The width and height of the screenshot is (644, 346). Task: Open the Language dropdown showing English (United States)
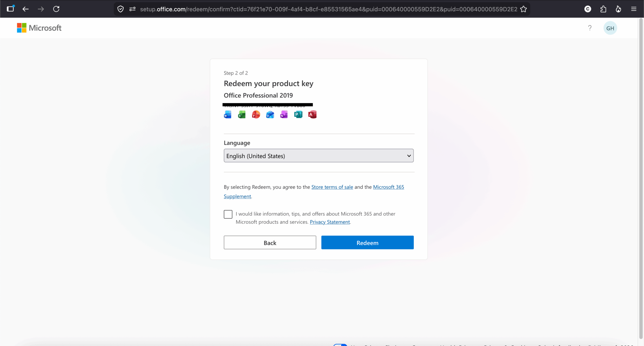pos(318,156)
